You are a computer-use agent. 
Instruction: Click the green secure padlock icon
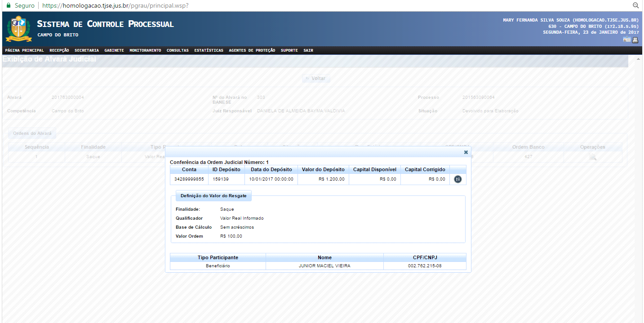(8, 5)
